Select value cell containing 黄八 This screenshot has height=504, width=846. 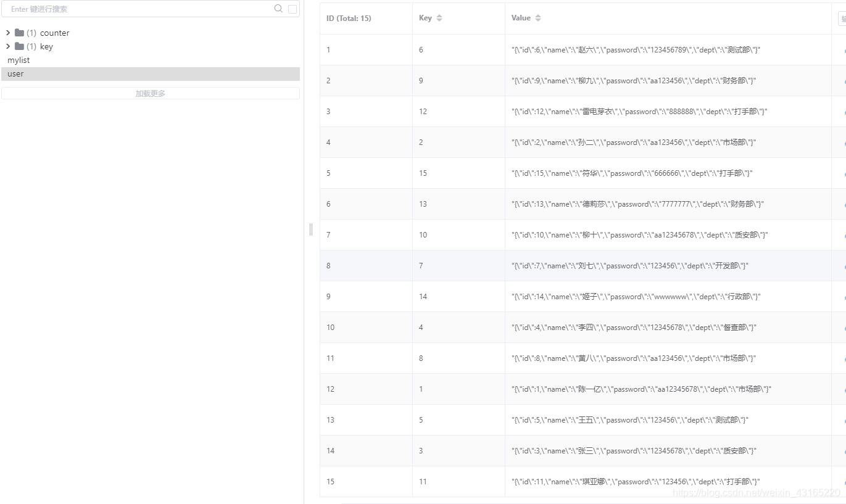(668, 358)
